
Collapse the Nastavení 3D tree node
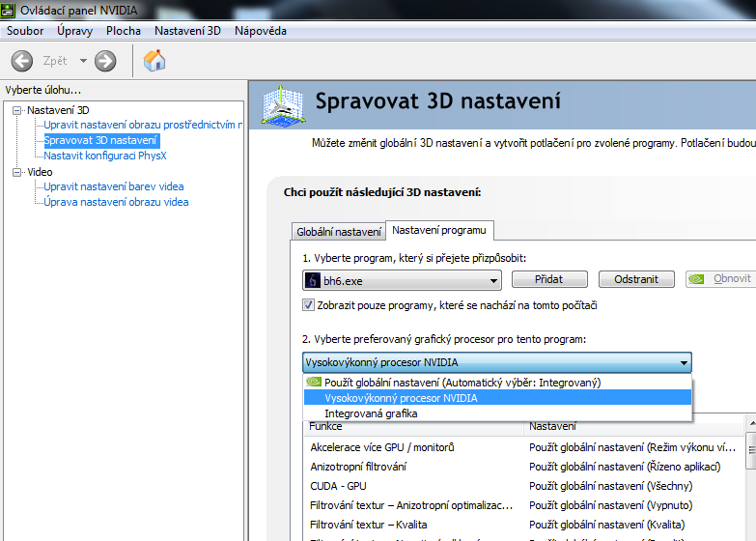click(16, 110)
